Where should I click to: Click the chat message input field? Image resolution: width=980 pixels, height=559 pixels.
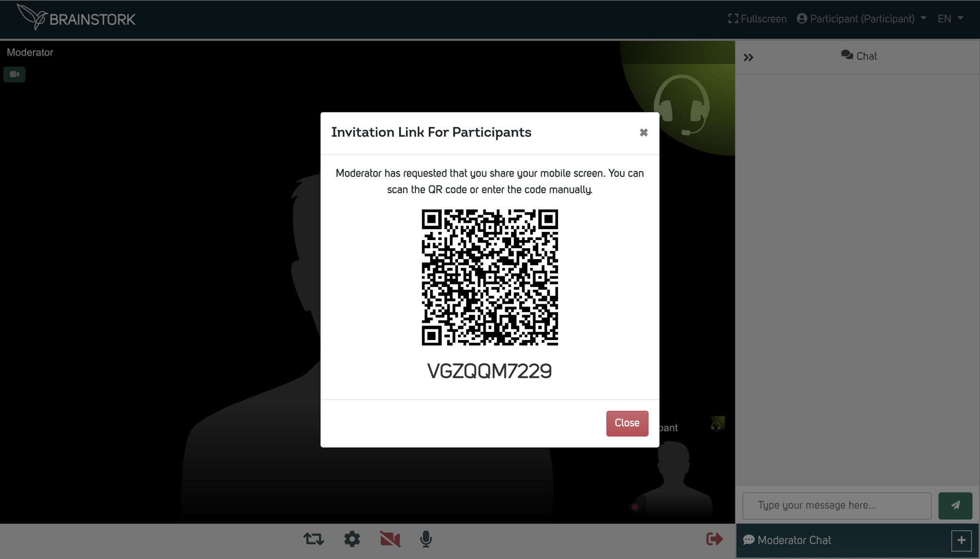[x=836, y=505]
